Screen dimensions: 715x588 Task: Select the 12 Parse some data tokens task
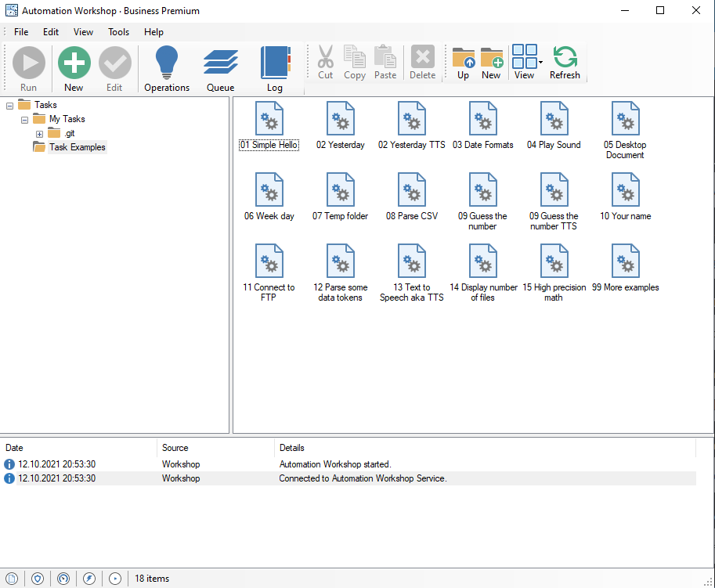340,272
